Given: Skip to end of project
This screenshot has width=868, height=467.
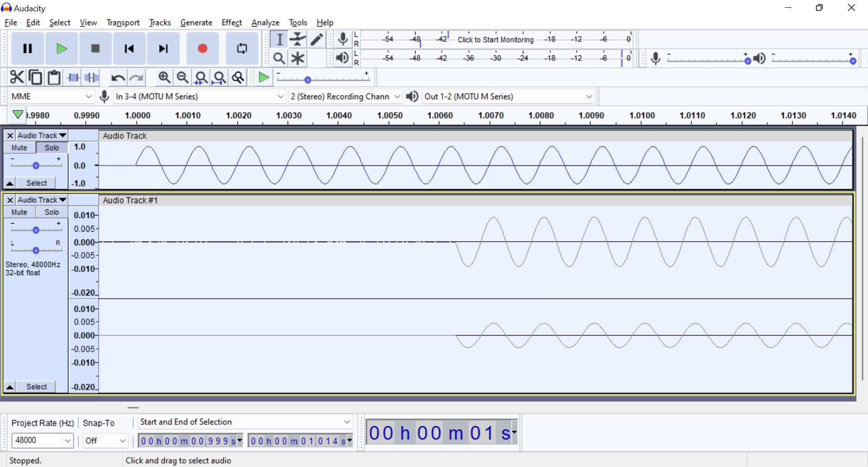Looking at the screenshot, I should pos(163,48).
